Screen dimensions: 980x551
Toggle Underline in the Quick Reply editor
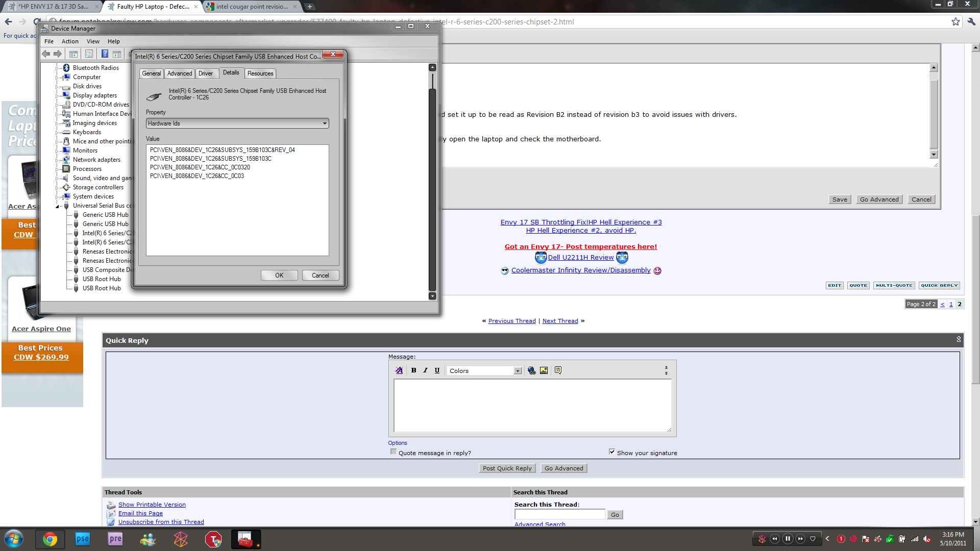coord(437,370)
